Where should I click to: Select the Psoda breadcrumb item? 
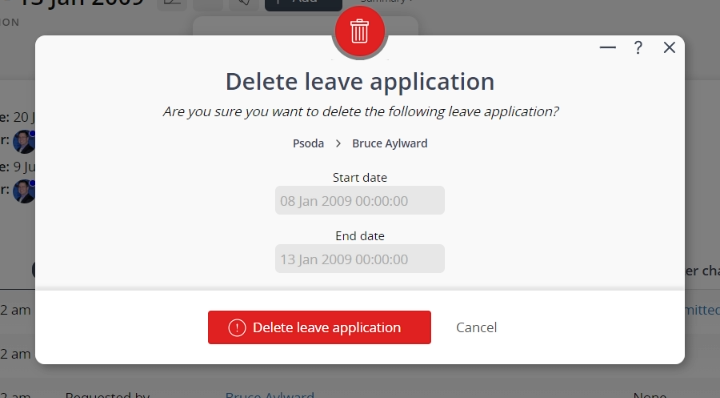pos(308,144)
